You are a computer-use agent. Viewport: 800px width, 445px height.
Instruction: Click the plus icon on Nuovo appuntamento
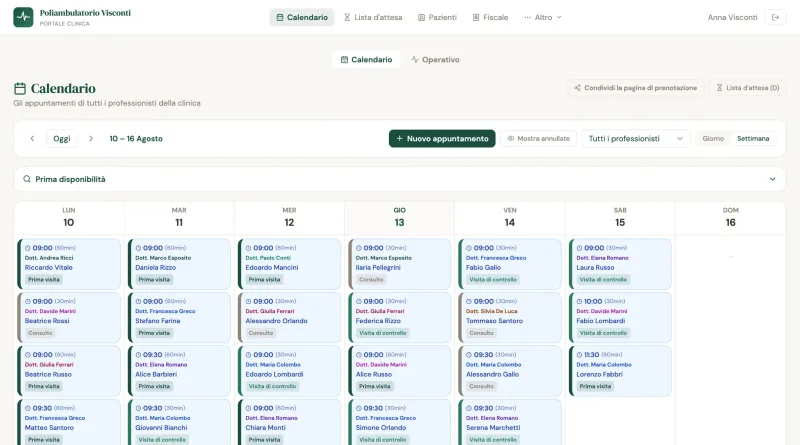(399, 138)
